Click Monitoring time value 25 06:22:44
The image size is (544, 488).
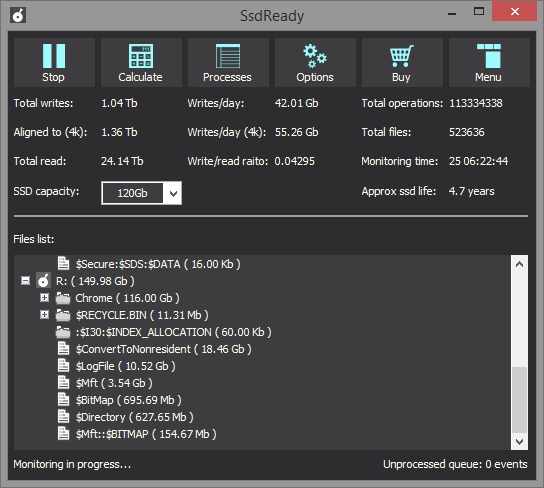[478, 161]
